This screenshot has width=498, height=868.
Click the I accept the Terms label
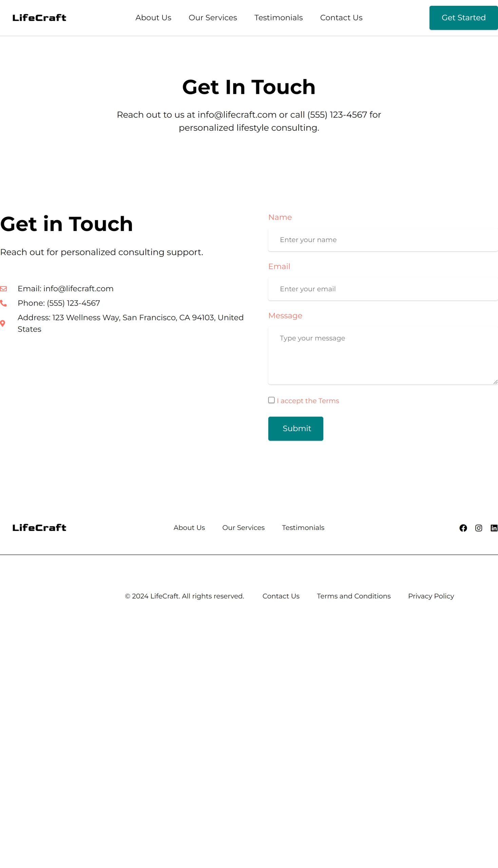[308, 401]
